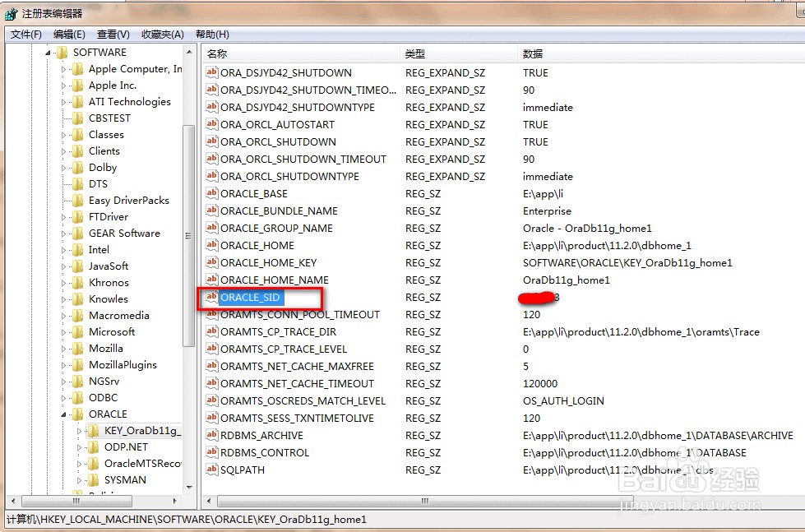The image size is (805, 532).
Task: Click the values pane scroll left arrow
Action: (208, 501)
